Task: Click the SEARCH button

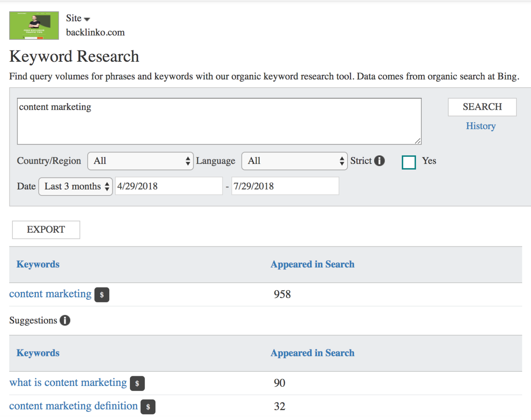Action: (482, 107)
